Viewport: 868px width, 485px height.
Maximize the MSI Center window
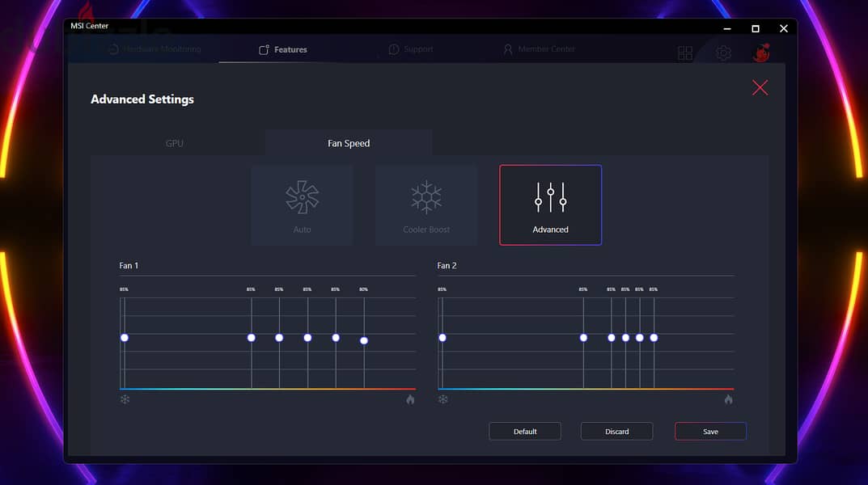point(755,29)
